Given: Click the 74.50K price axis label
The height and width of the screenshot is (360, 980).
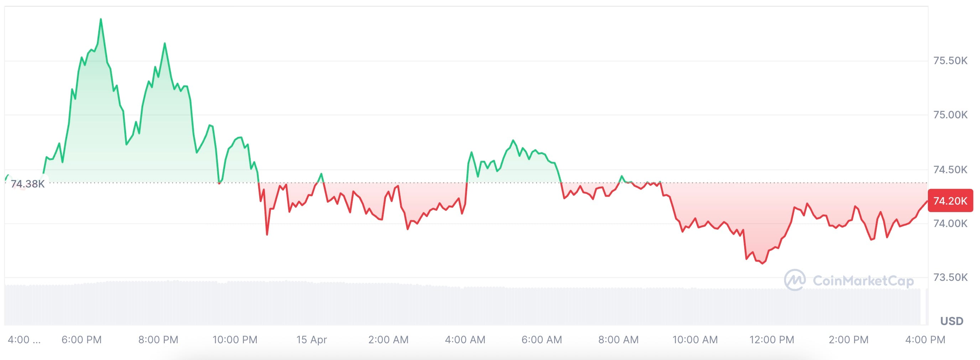Looking at the screenshot, I should [950, 170].
